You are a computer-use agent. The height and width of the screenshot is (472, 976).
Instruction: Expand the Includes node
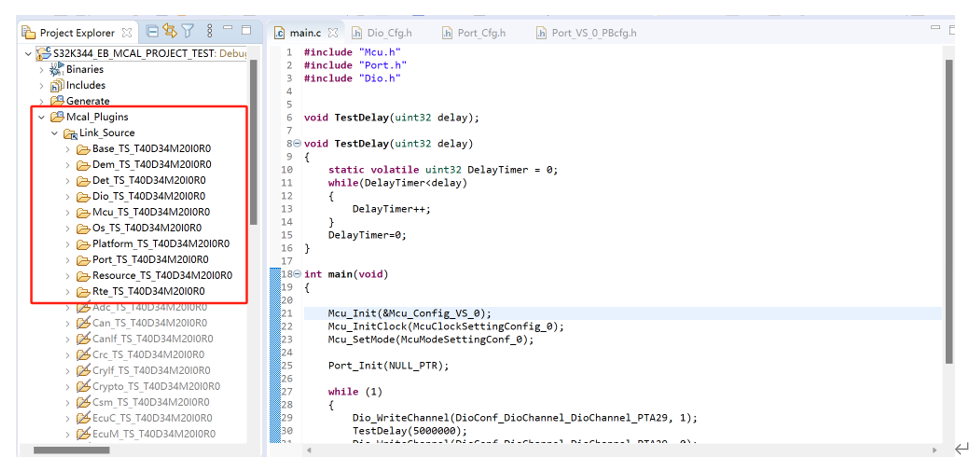tap(42, 86)
